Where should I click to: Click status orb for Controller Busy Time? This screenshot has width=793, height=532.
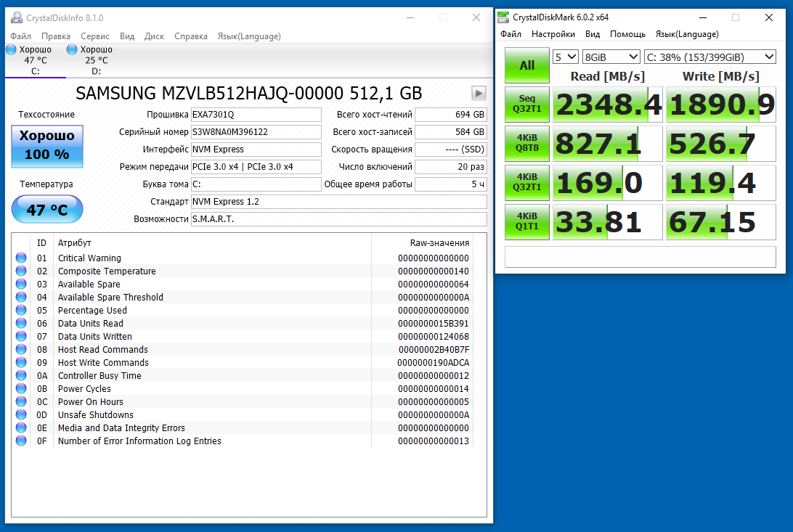(21, 375)
